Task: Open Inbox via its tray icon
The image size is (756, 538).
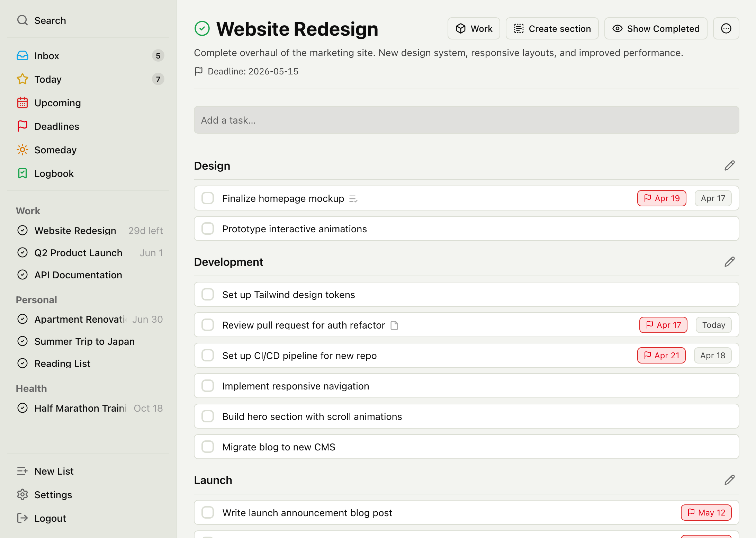Action: click(x=22, y=56)
